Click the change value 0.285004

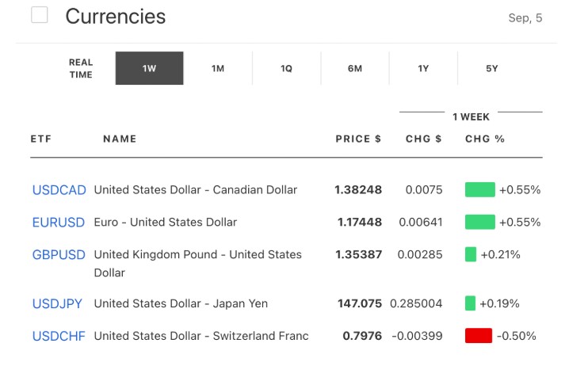point(416,303)
